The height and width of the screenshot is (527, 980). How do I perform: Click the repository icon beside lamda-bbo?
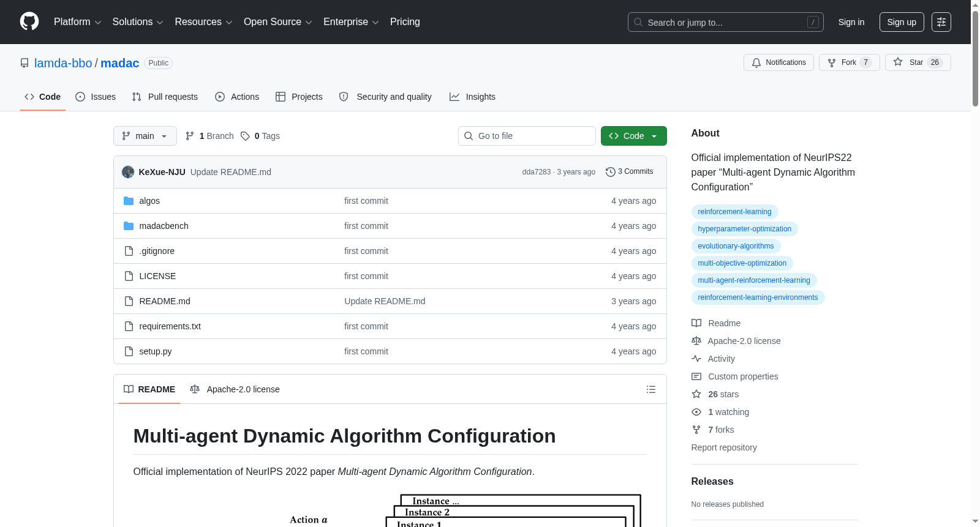click(x=24, y=63)
